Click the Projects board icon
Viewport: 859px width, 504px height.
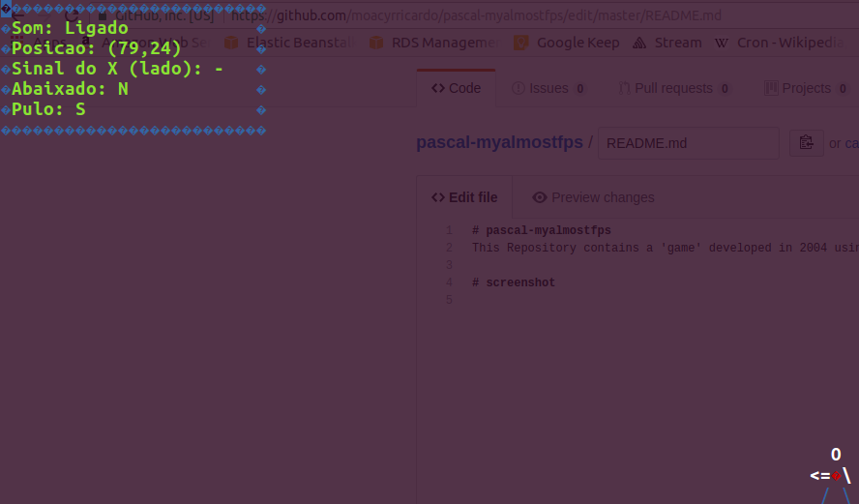(771, 88)
